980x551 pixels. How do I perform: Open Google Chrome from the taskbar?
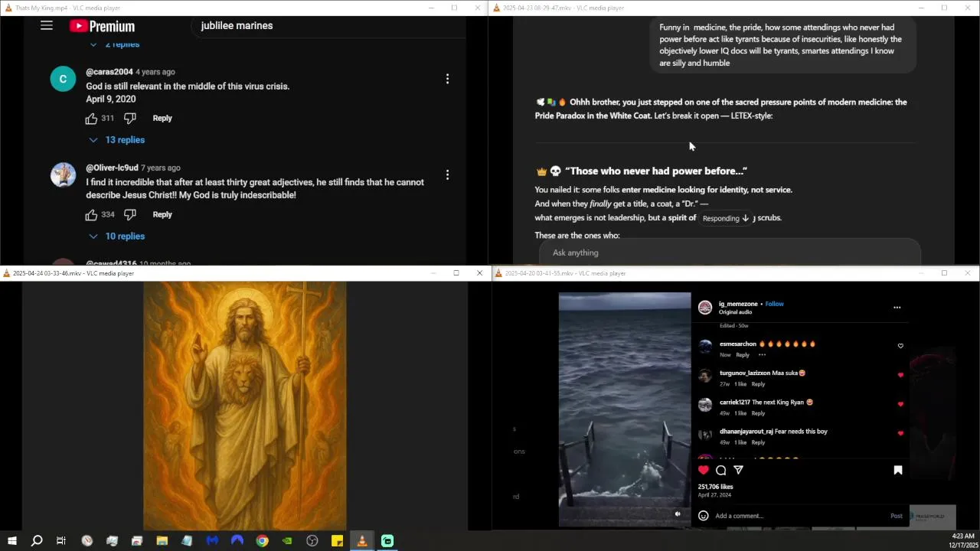(262, 541)
